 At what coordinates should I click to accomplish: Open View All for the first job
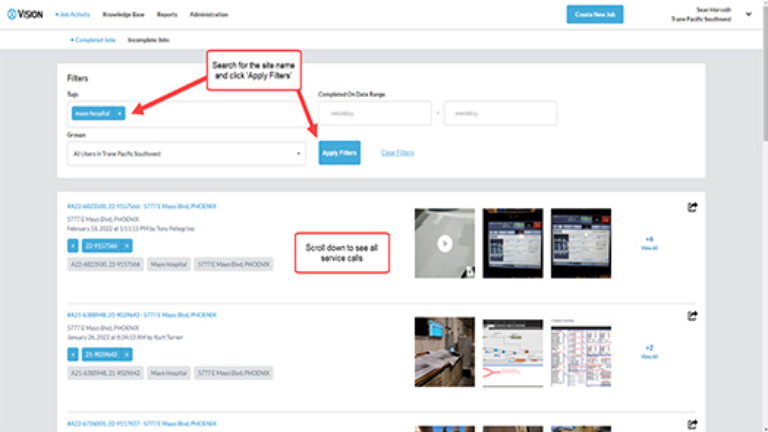[x=649, y=247]
